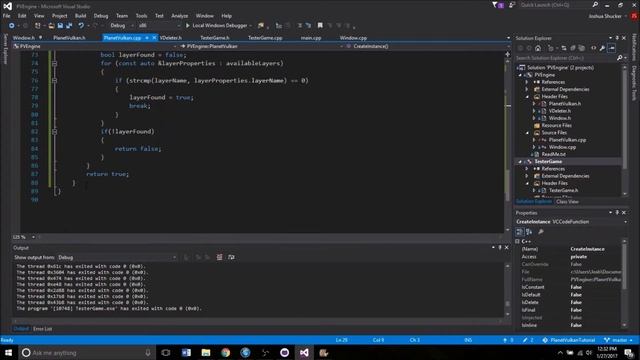Click the Undo icon in the toolbar
Screen dimensions: 640x360
[x=81, y=26]
